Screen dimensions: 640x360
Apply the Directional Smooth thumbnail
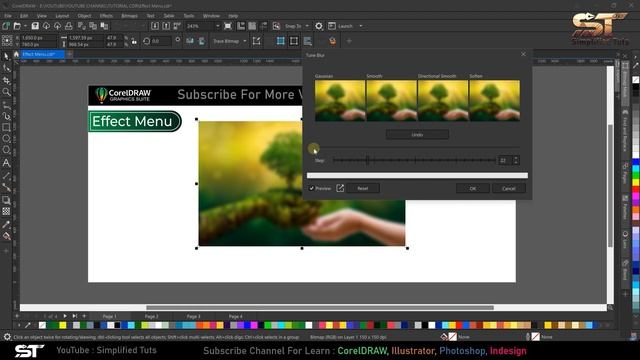443,100
